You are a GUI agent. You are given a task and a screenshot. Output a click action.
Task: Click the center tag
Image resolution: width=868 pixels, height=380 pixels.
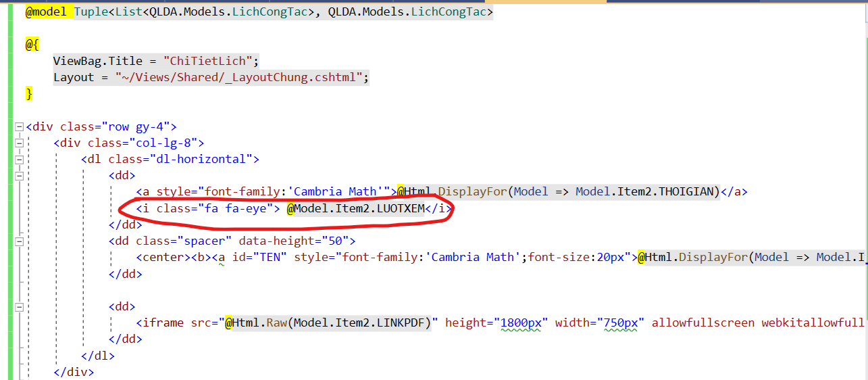coord(163,258)
